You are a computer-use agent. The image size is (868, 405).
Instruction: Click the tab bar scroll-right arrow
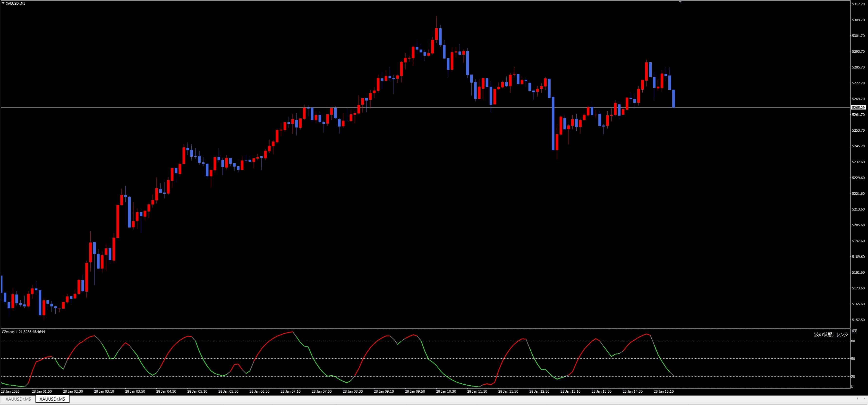pos(864,399)
